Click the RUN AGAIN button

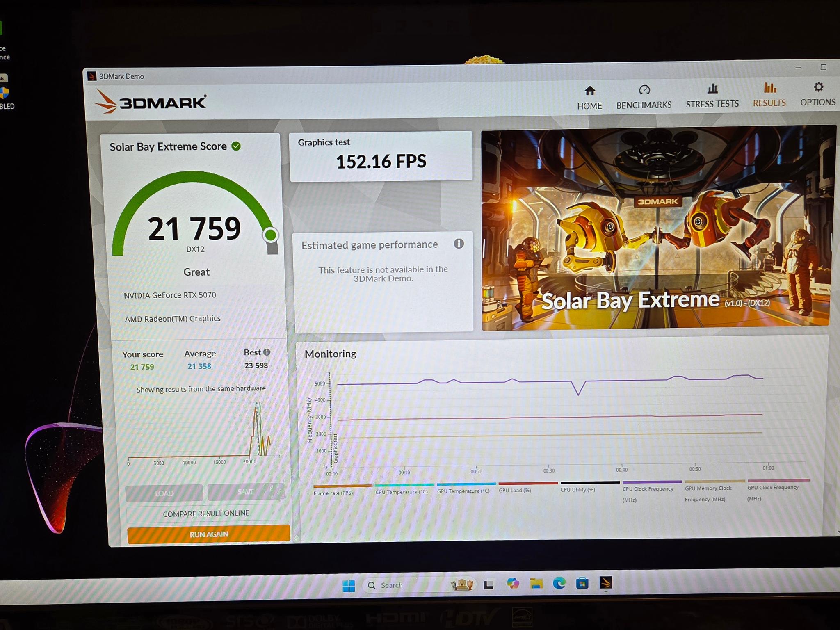[x=209, y=534]
